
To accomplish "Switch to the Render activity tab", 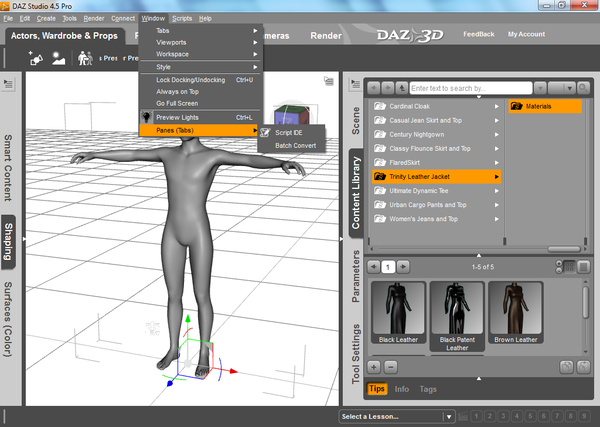I will click(x=326, y=36).
